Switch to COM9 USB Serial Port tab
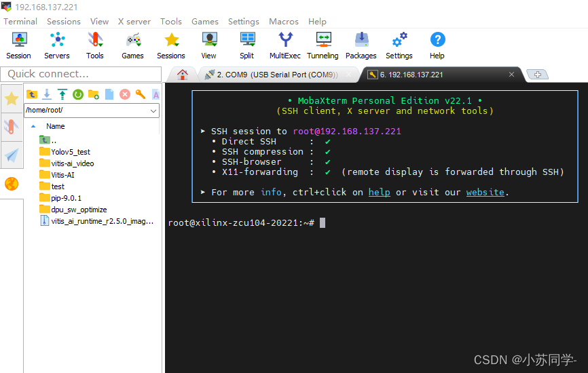Image resolution: width=588 pixels, height=373 pixels. coord(277,75)
